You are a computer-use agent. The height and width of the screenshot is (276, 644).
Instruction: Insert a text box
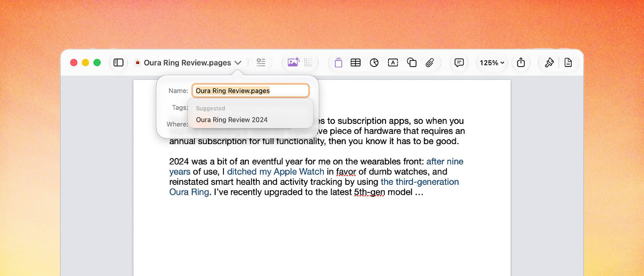(393, 63)
